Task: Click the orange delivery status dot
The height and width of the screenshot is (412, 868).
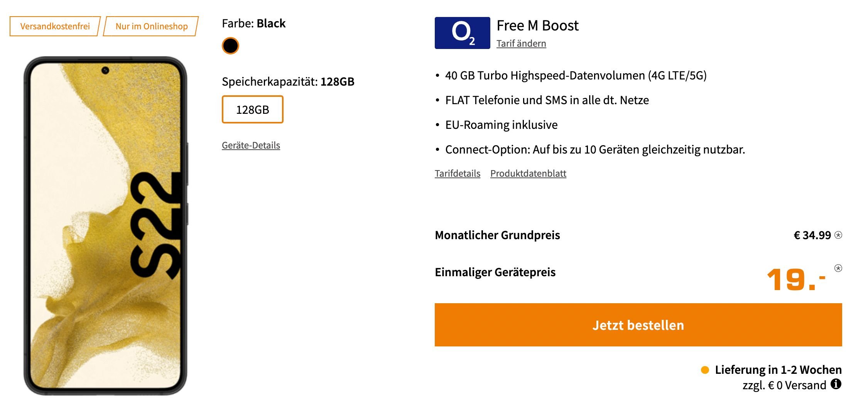Action: (x=705, y=370)
